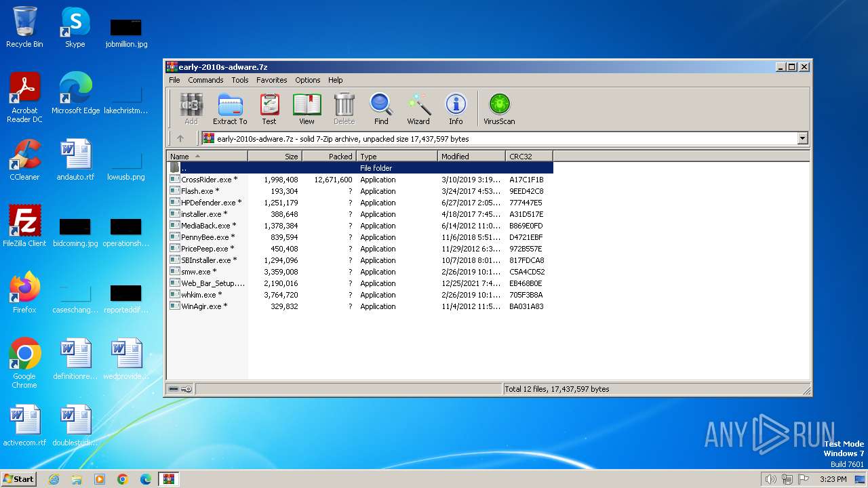Open FileZilla Client shortcut

click(24, 226)
